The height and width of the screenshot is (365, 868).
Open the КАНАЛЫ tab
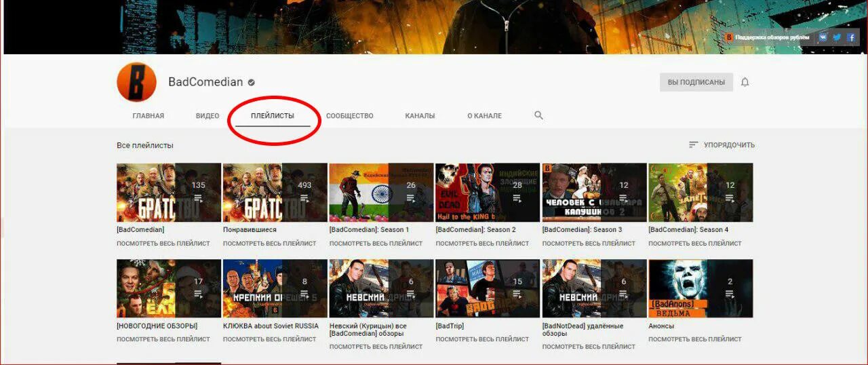click(420, 116)
